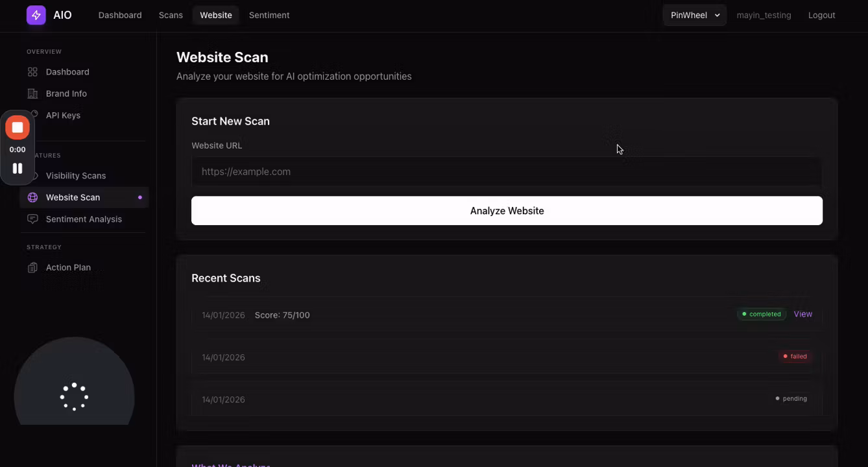Select the Website tab in the navbar
Image resolution: width=868 pixels, height=467 pixels.
(x=215, y=14)
